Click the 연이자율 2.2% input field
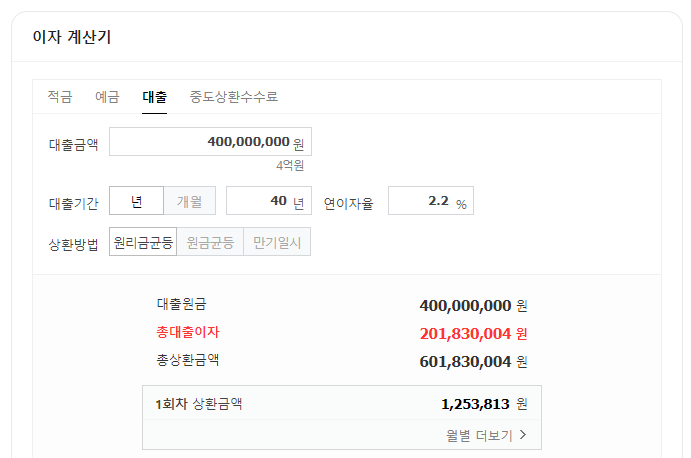 point(431,201)
